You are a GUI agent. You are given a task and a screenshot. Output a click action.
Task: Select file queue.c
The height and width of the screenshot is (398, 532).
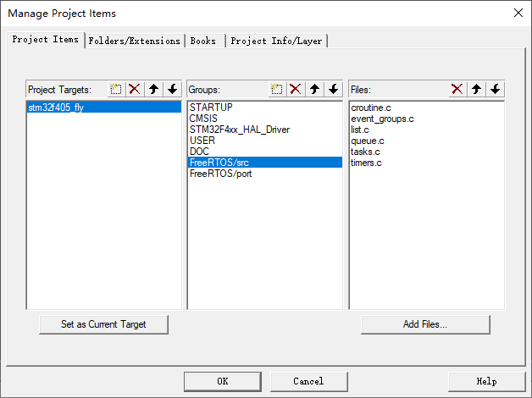(427, 141)
